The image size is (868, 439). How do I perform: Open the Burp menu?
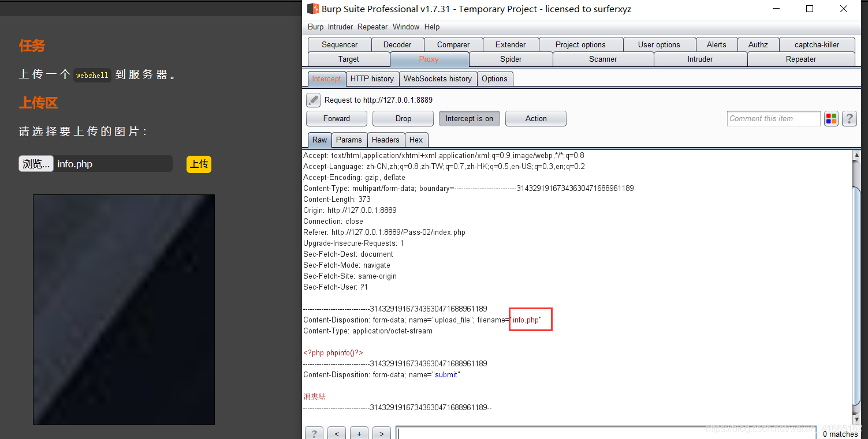tap(315, 27)
